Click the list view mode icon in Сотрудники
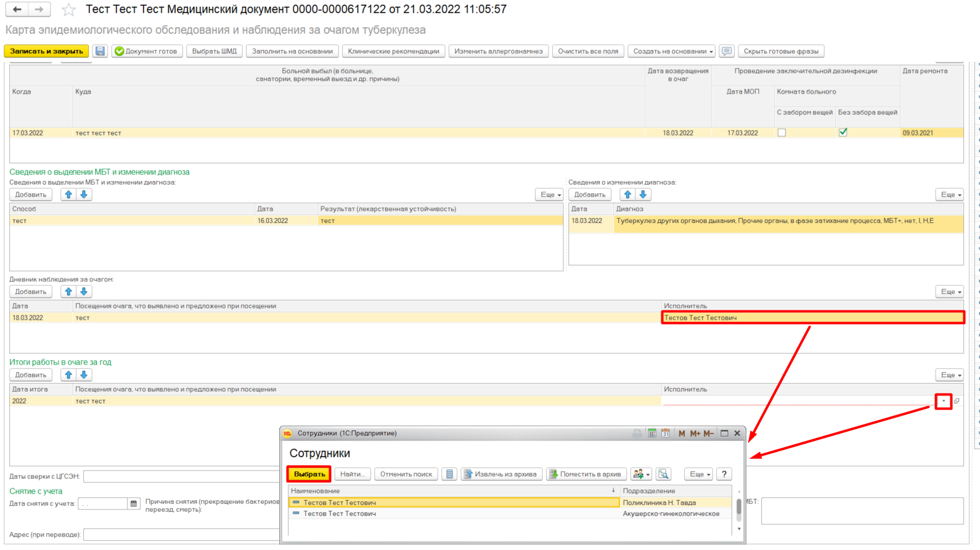980x550 pixels. click(450, 474)
